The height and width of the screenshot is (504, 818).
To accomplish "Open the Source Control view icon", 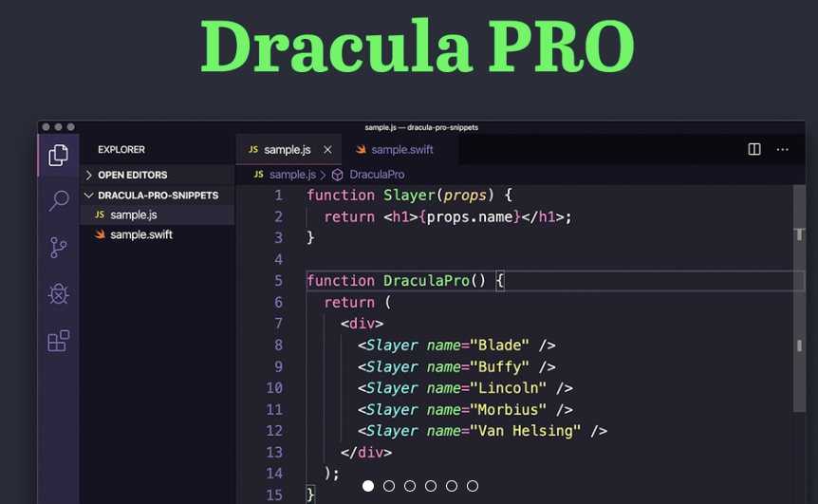I will click(59, 248).
